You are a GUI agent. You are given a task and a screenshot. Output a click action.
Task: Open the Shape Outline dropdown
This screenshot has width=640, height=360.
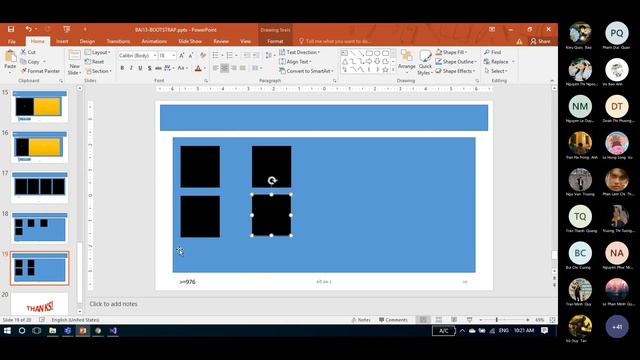456,62
